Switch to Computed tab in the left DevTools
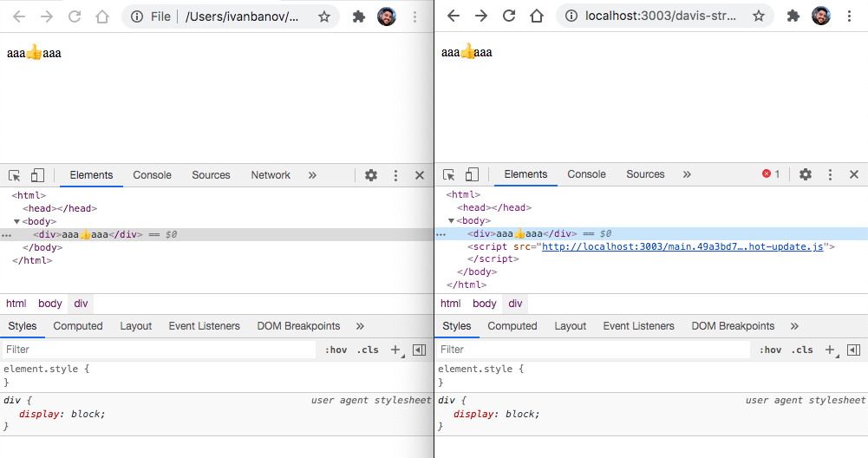868x458 pixels. 78,326
